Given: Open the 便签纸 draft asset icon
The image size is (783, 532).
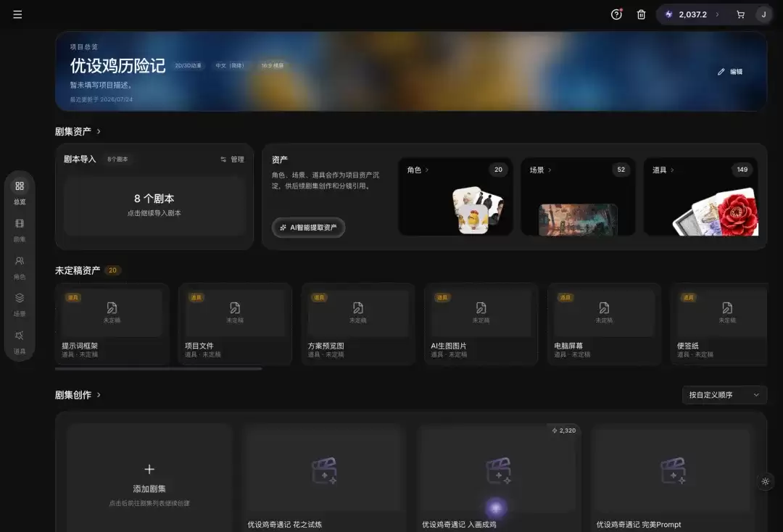Looking at the screenshot, I should (727, 308).
